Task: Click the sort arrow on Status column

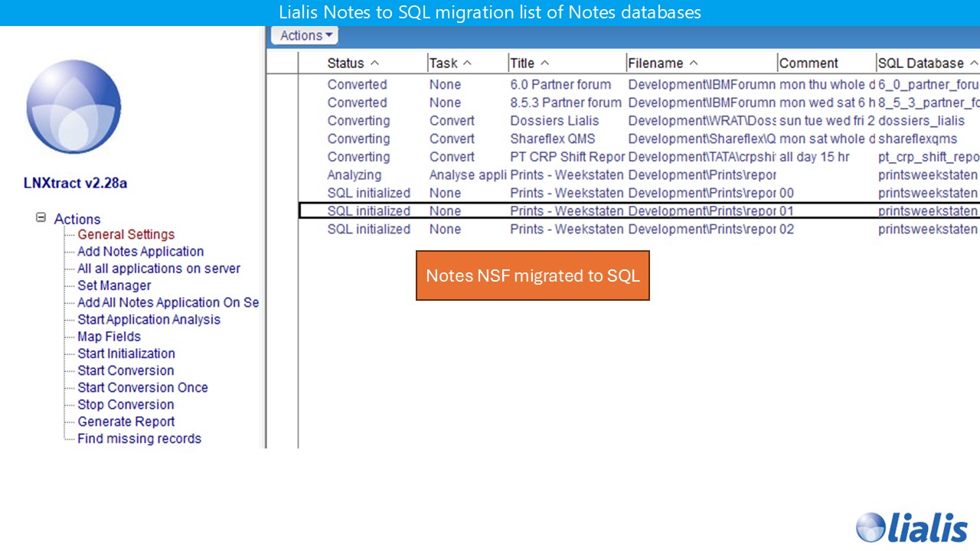Action: [x=374, y=63]
